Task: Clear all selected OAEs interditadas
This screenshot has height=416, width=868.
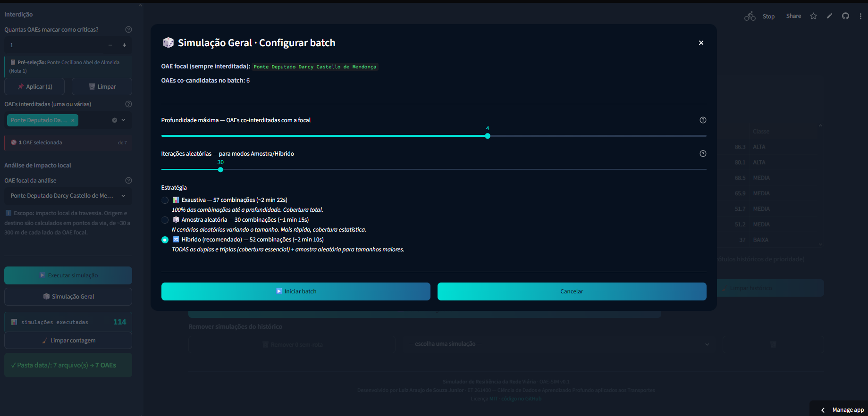Action: click(114, 120)
